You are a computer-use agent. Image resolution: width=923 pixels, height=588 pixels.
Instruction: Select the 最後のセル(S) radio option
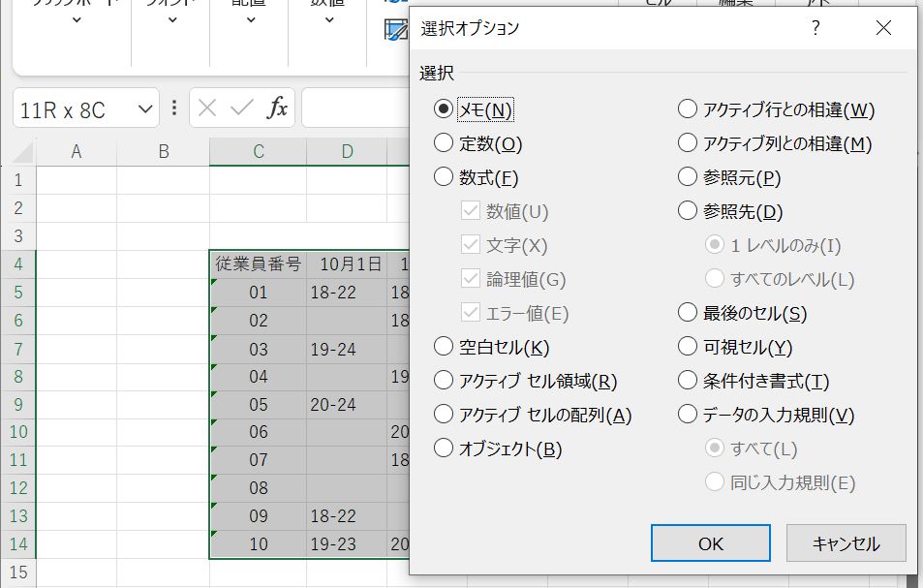coord(688,313)
